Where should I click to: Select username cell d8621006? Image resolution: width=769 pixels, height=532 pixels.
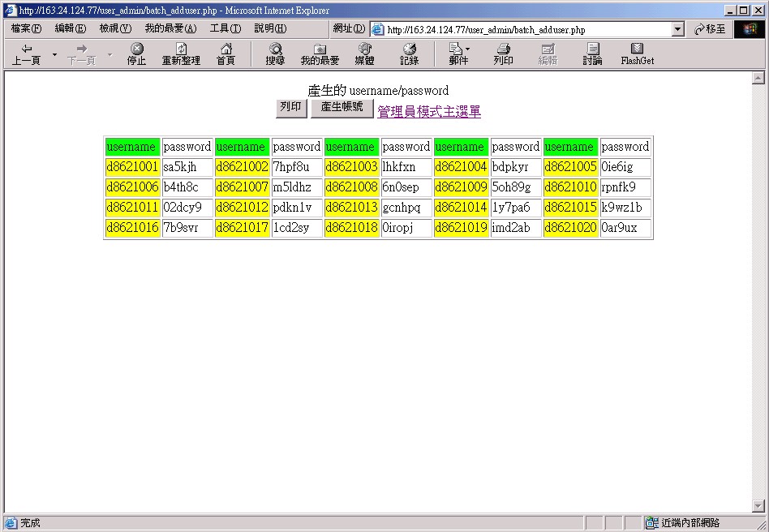point(132,187)
